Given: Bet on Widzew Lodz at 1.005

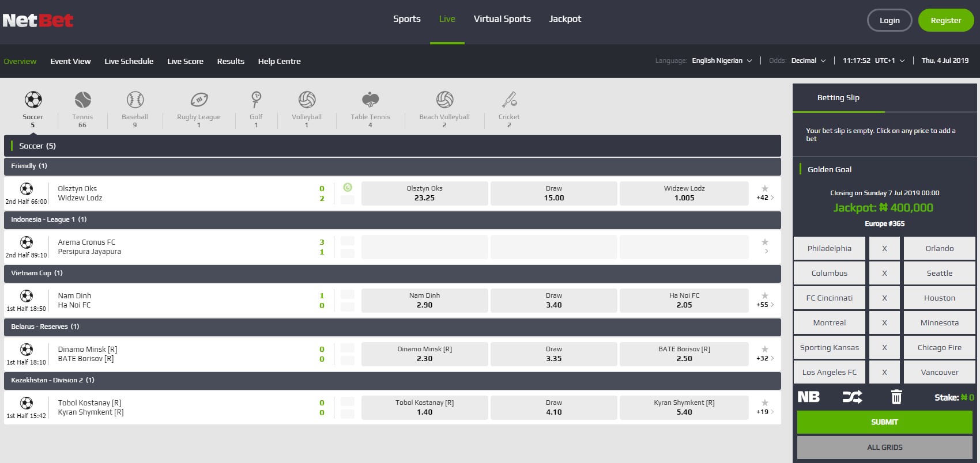Looking at the screenshot, I should click(684, 193).
